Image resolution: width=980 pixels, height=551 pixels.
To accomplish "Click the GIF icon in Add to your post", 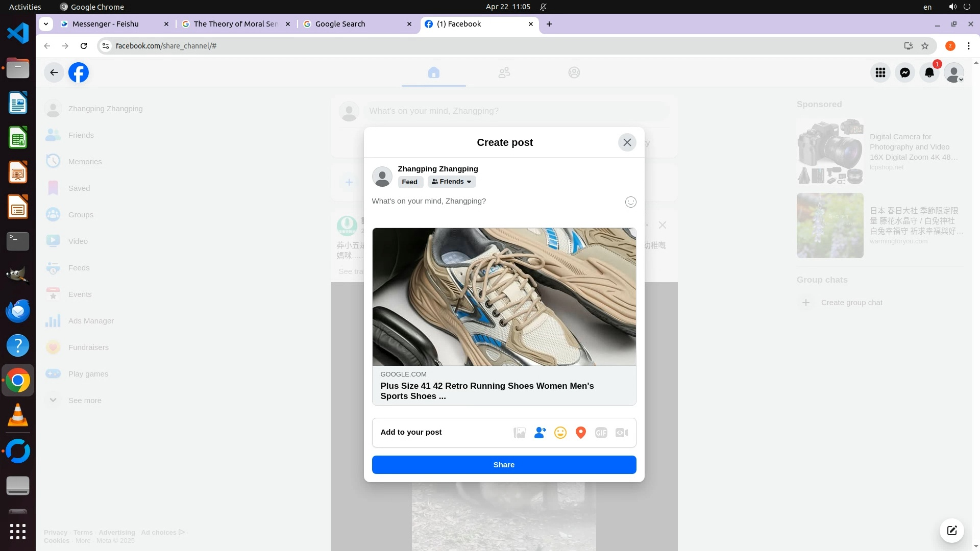I will [x=601, y=433].
